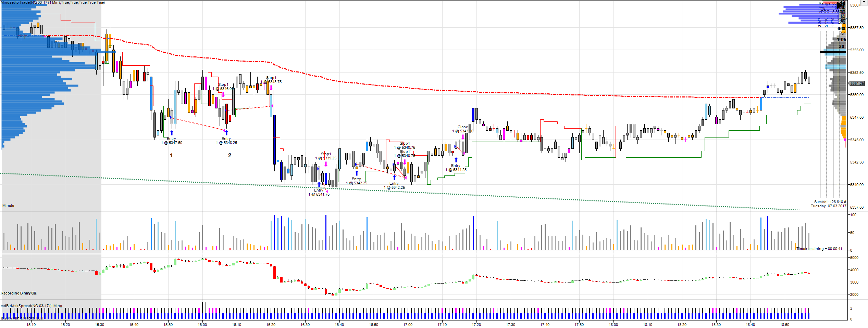
Task: Click the thick black POC bar in volume profile
Action: (x=833, y=52)
